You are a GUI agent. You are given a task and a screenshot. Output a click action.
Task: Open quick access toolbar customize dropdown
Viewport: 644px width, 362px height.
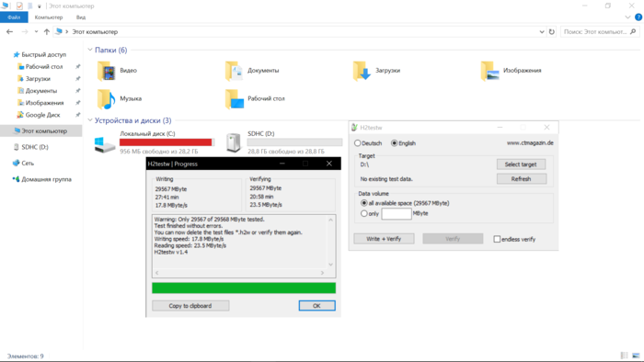(x=40, y=6)
